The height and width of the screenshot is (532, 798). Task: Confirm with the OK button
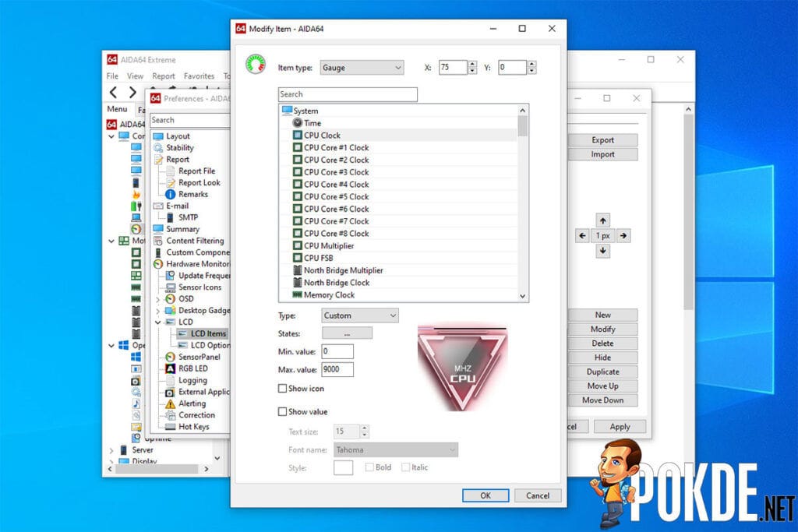486,495
